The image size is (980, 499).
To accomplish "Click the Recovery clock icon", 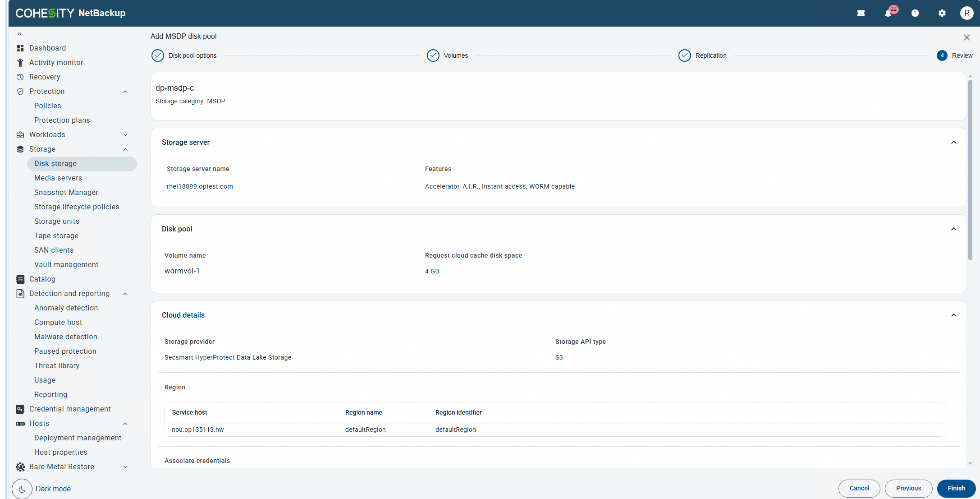I will click(20, 77).
